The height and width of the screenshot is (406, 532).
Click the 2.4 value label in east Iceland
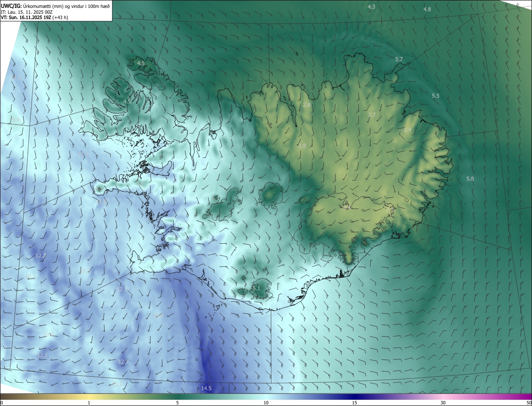407,130
